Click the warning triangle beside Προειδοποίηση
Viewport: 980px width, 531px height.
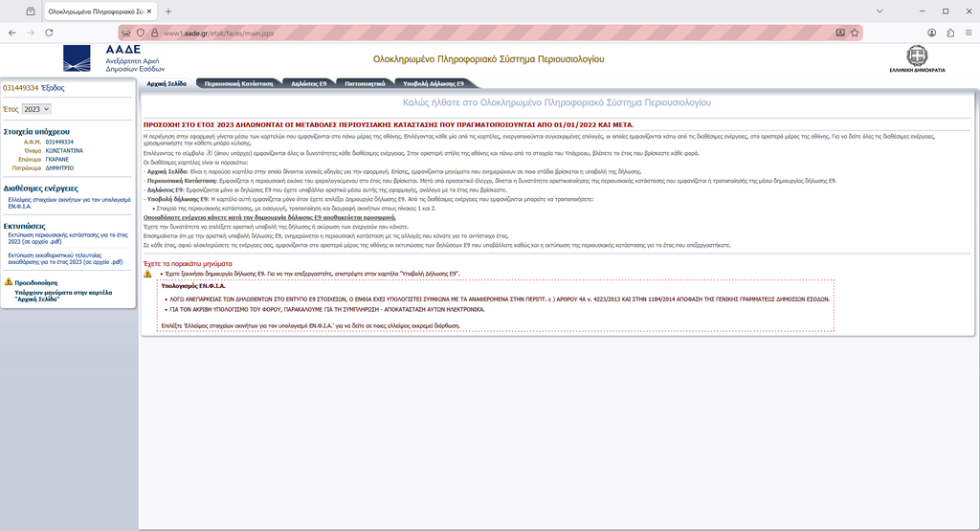pyautogui.click(x=9, y=282)
